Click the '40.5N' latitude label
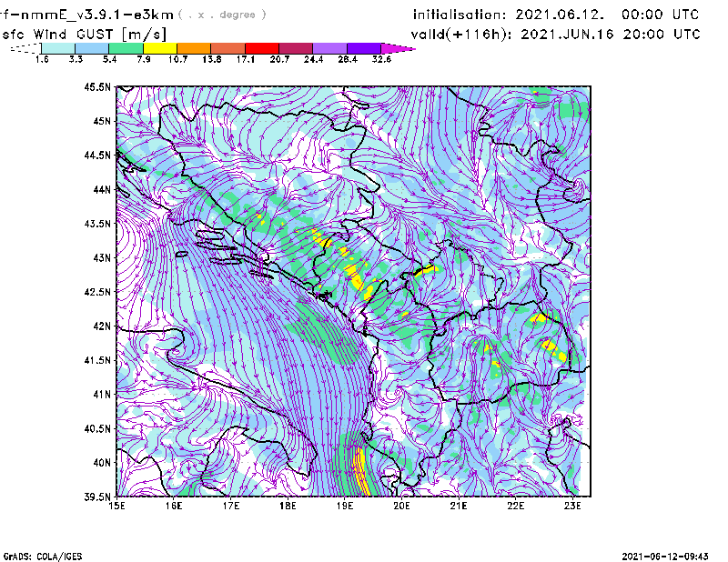The height and width of the screenshot is (562, 728). coord(97,429)
